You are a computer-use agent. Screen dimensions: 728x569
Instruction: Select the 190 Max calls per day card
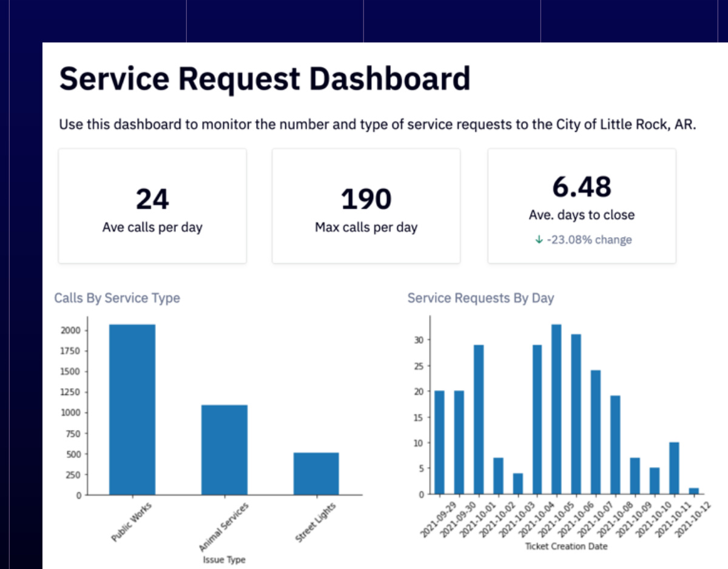pyautogui.click(x=366, y=206)
